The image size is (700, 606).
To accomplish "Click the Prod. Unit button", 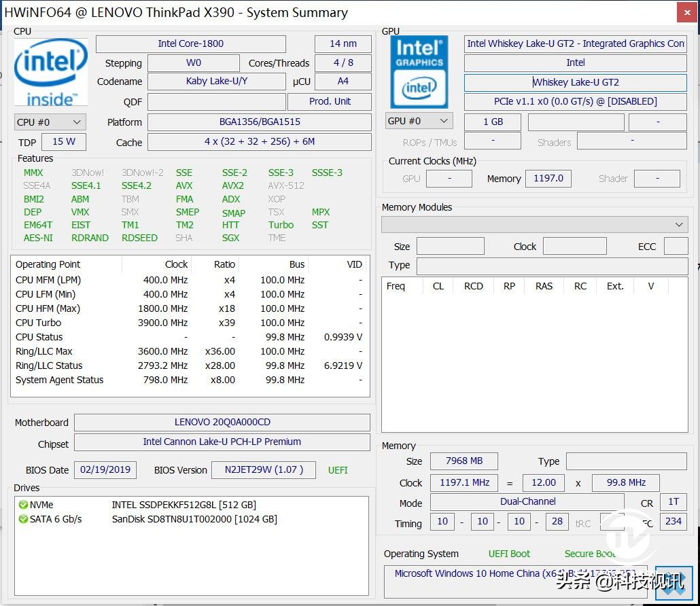I will [330, 101].
